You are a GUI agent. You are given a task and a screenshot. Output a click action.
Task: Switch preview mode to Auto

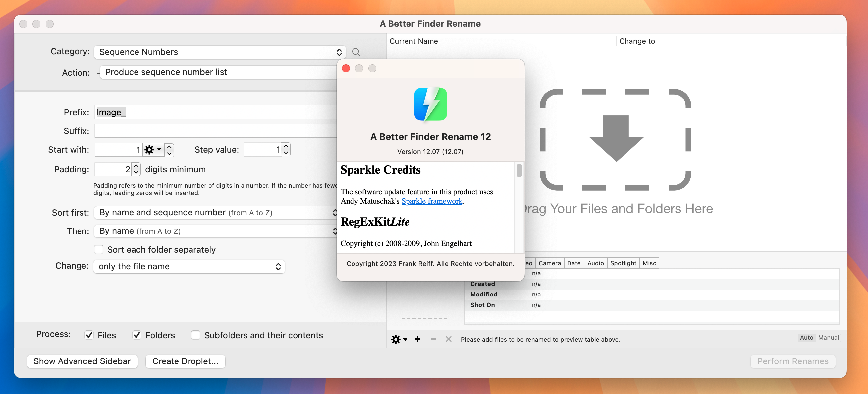point(806,337)
